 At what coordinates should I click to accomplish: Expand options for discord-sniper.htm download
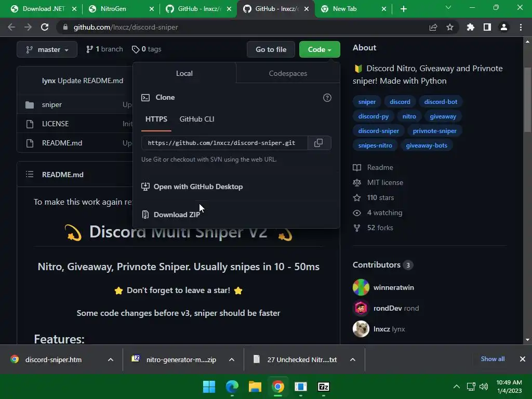point(111,360)
